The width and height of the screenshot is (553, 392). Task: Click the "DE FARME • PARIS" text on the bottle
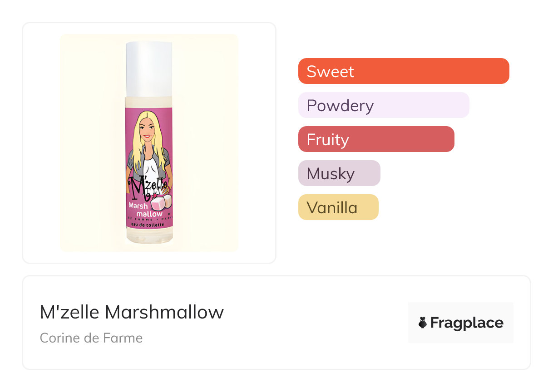[x=149, y=220]
